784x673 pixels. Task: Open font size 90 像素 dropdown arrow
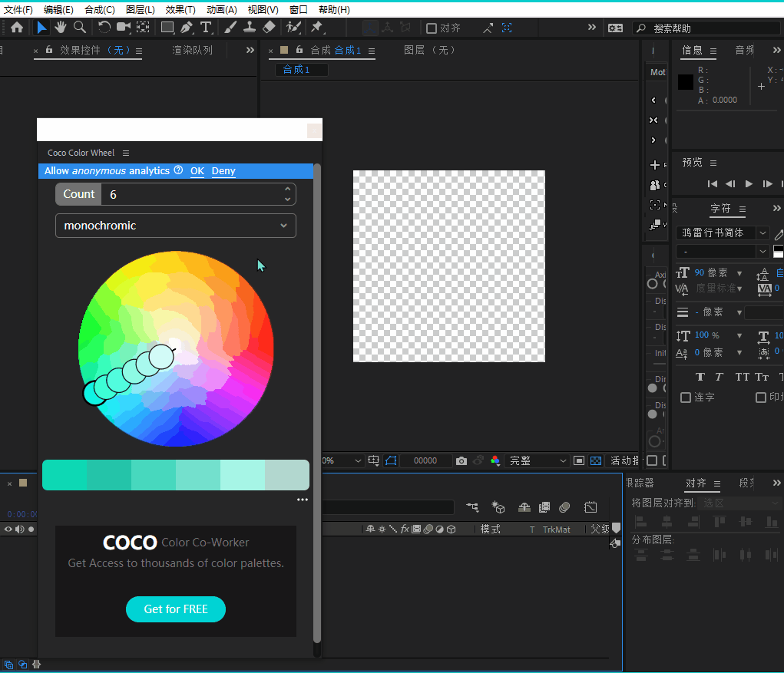(739, 273)
